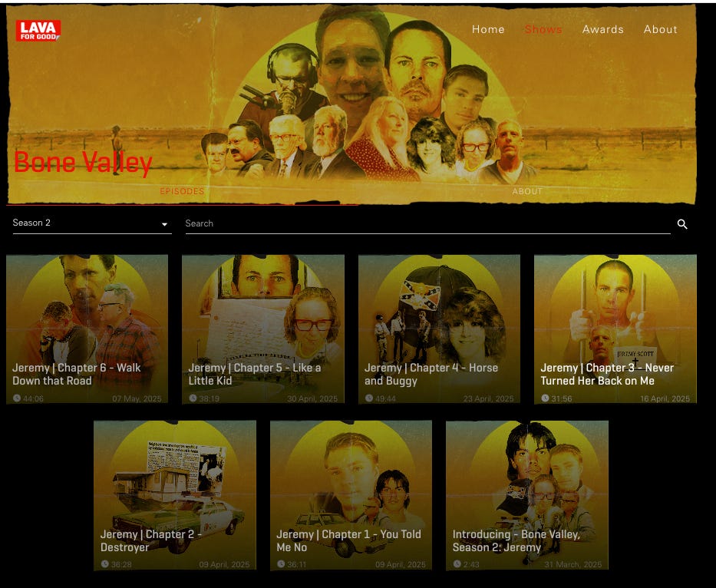716x588 pixels.
Task: Click 23 April, 2025 date
Action: [489, 399]
